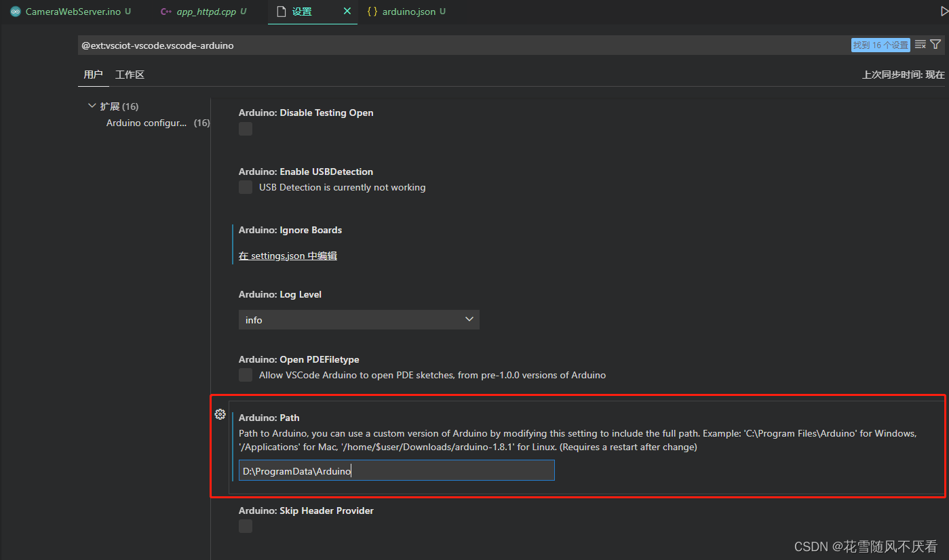The height and width of the screenshot is (560, 949).
Task: Switch to the 用户 settings scope
Action: coord(93,75)
